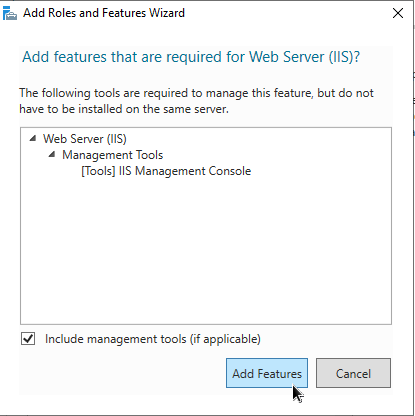Uncheck the Include management tools checkbox
The width and height of the screenshot is (415, 416).
coord(28,339)
